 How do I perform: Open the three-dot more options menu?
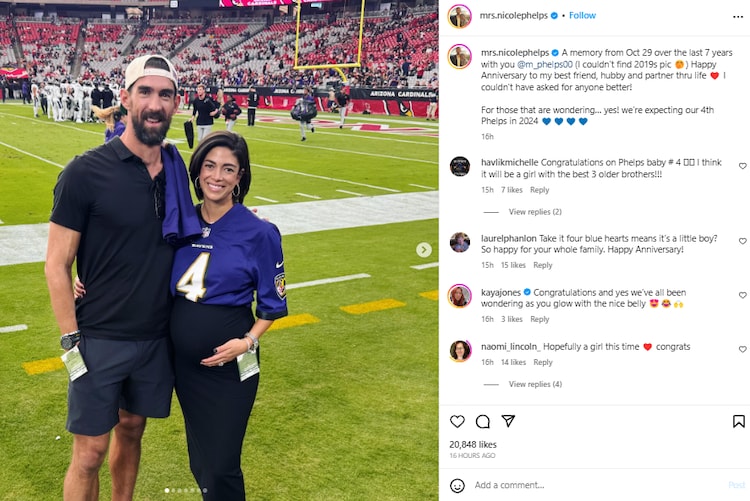(738, 17)
